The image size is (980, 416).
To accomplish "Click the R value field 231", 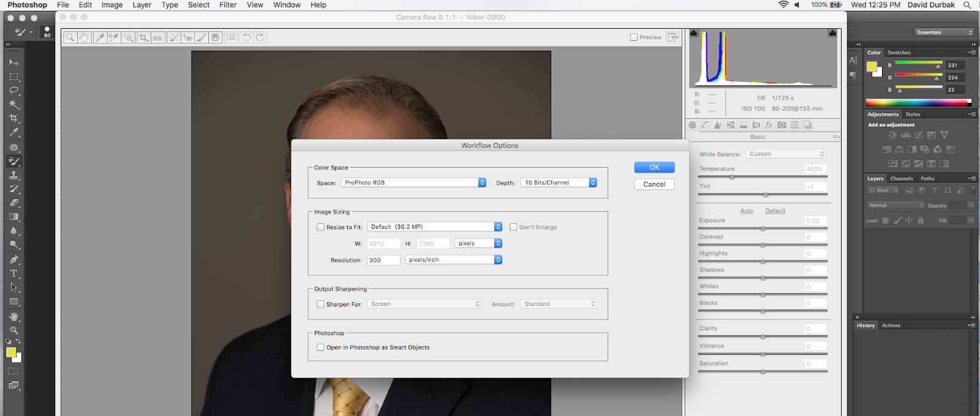I will click(955, 65).
